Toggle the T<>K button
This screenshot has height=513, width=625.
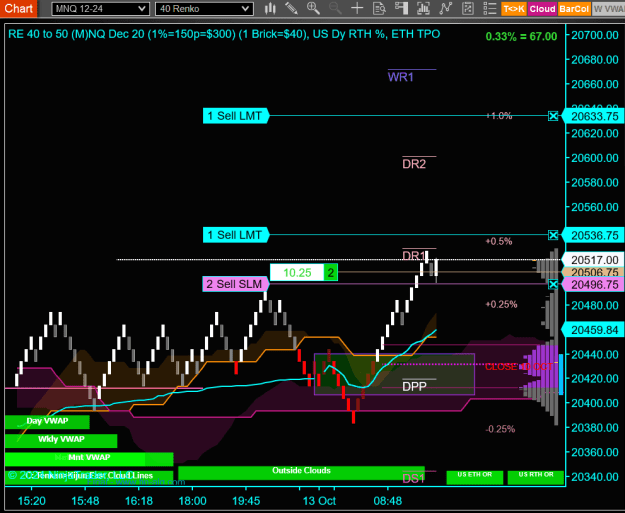514,9
